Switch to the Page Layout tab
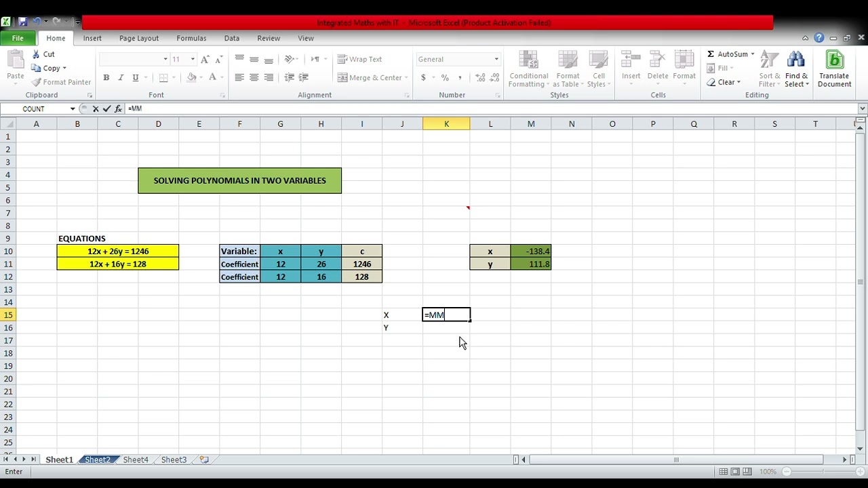868x488 pixels. coord(139,38)
